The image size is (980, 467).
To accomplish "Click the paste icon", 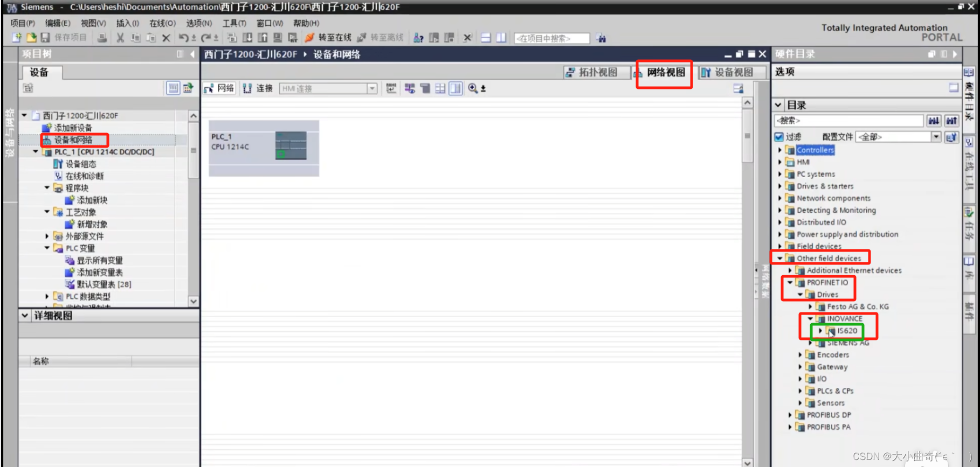I will [x=151, y=38].
